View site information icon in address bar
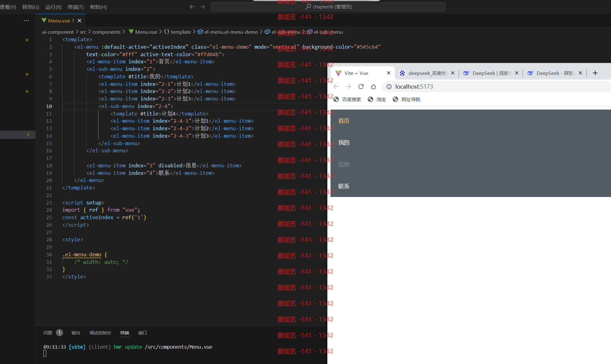 [x=389, y=87]
